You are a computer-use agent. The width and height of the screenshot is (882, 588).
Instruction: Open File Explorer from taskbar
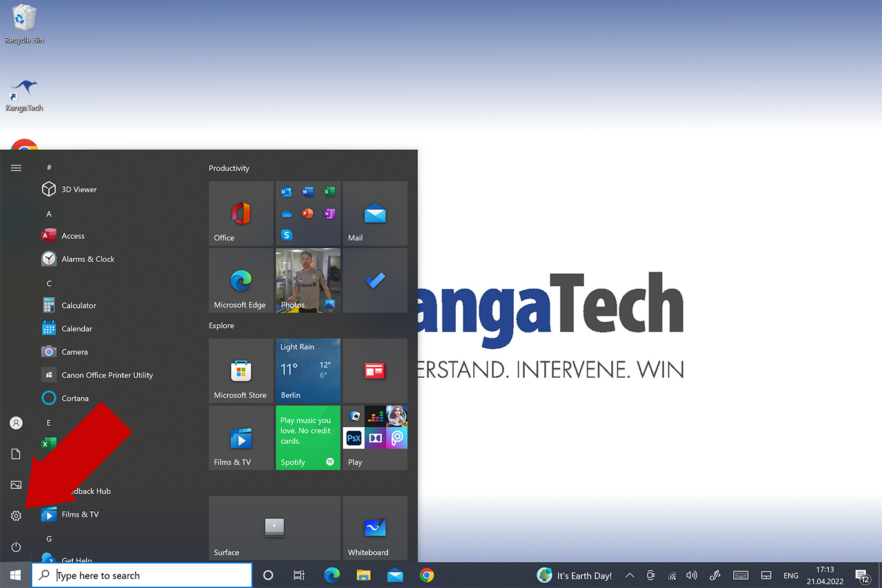pos(364,575)
